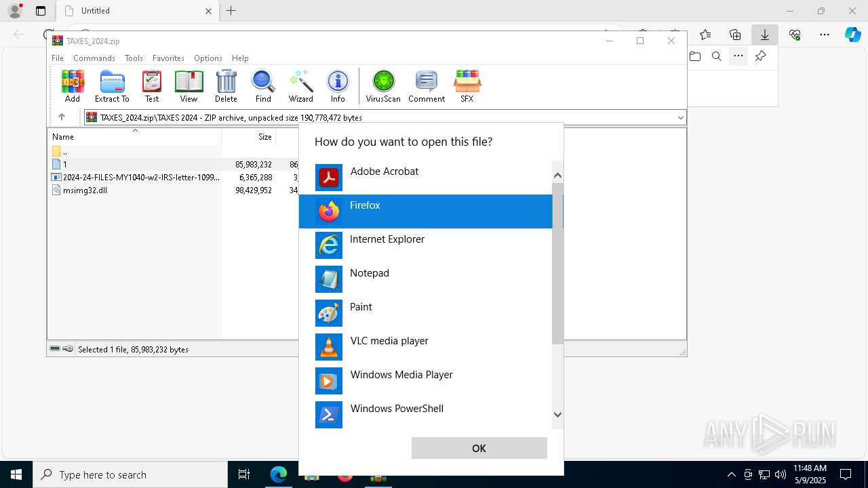Pin the Edge downloads panel
Image resolution: width=868 pixels, height=488 pixels.
(760, 56)
